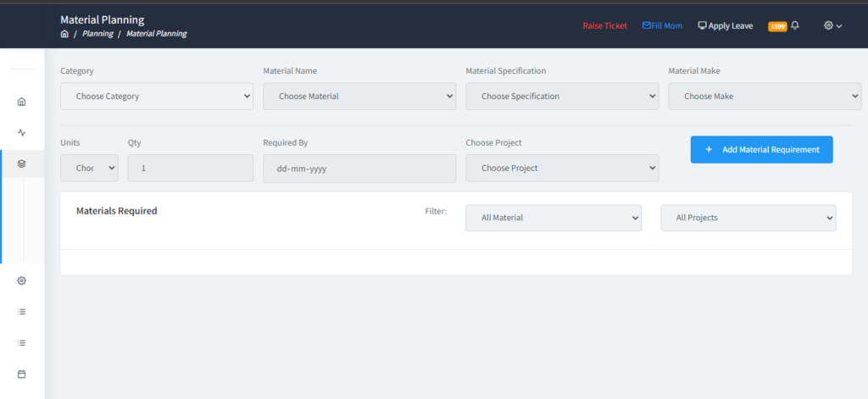
Task: Open the notifications bell
Action: coord(795,25)
